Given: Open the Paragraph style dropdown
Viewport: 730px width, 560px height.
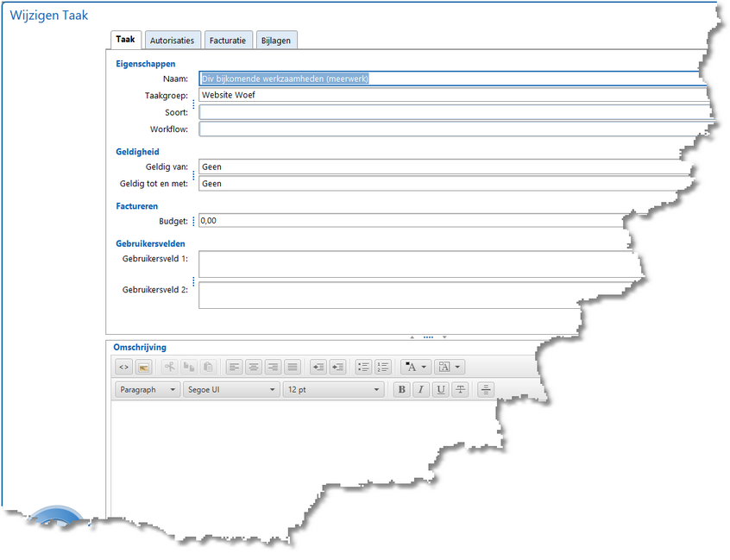Looking at the screenshot, I should [x=148, y=390].
